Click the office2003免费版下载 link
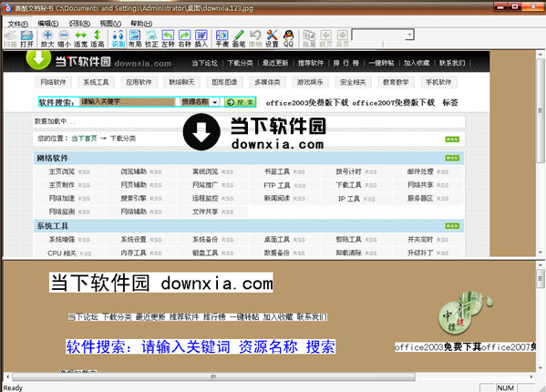Screen dimensions: 546x392 307,103
